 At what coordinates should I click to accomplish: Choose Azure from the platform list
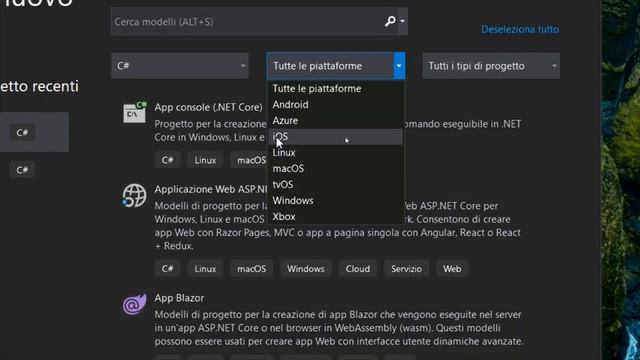pyautogui.click(x=335, y=120)
